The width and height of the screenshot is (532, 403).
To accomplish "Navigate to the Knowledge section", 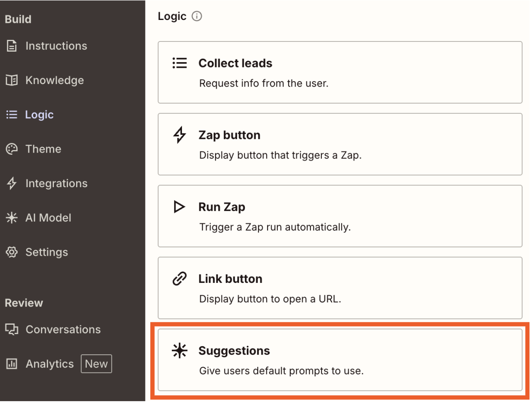I will (54, 80).
